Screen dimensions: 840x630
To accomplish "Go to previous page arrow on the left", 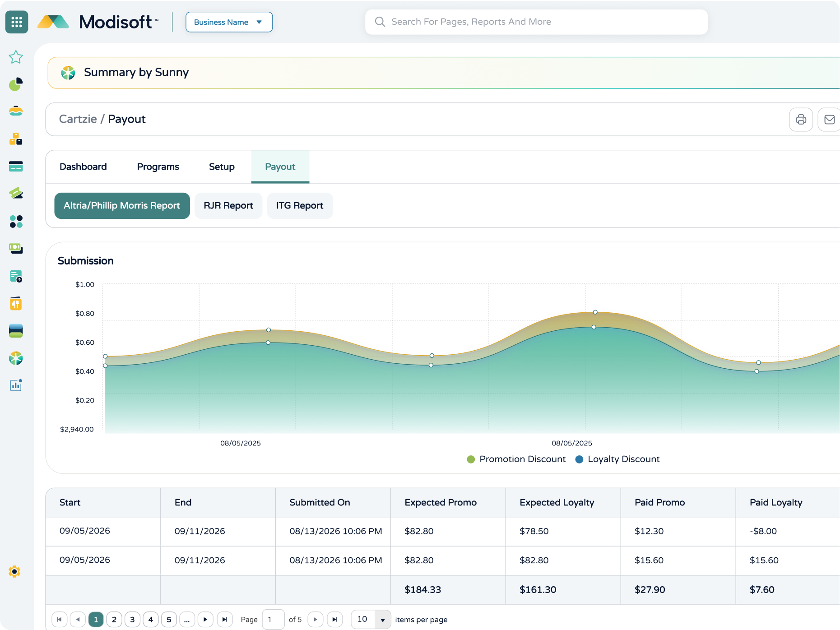I will (x=78, y=620).
